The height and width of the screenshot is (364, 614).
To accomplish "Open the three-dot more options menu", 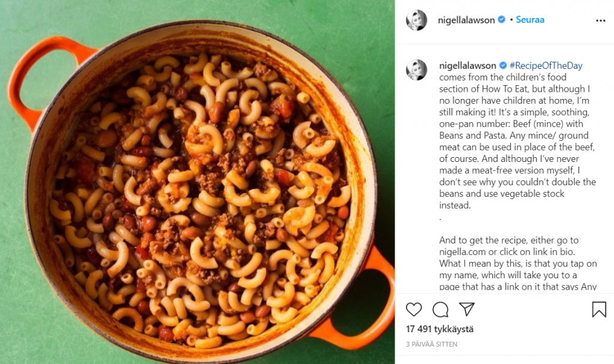I will point(600,21).
